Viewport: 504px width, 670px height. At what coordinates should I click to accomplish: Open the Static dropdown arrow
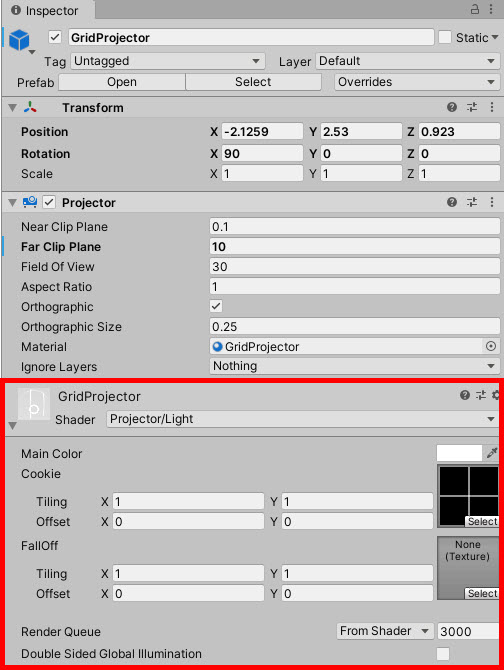click(495, 38)
